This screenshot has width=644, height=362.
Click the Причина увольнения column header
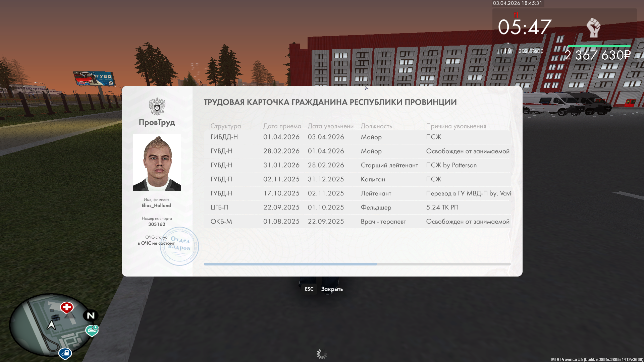(x=456, y=126)
